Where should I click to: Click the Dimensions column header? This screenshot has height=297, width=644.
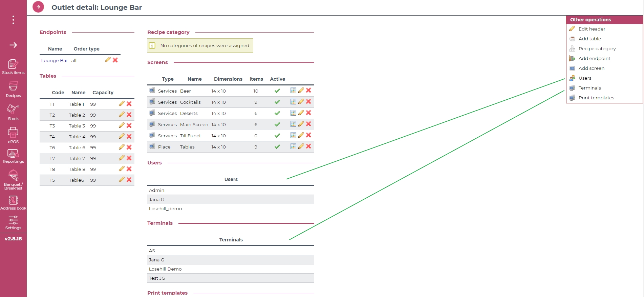click(228, 79)
